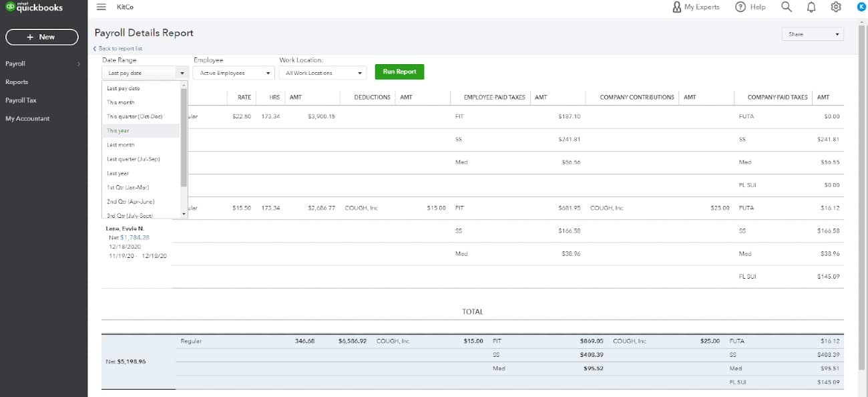Image resolution: width=868 pixels, height=397 pixels.
Task: Open the Employee filter dropdown
Action: (232, 72)
